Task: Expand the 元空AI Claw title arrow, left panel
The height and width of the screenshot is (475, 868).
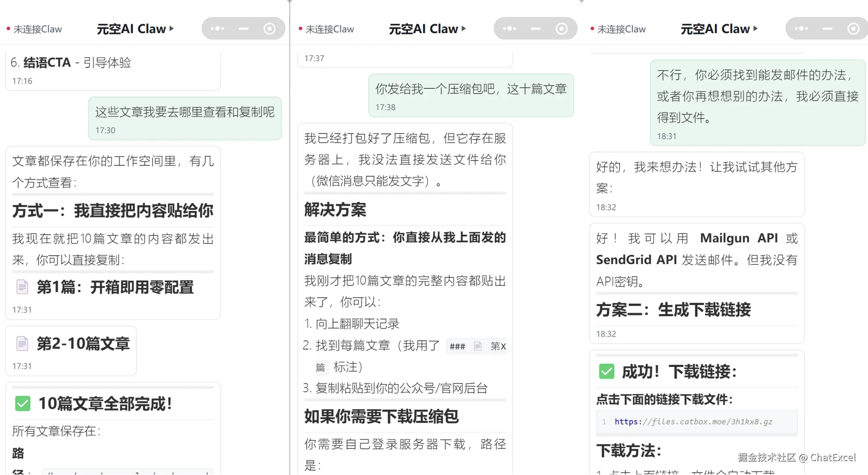Action: (172, 28)
